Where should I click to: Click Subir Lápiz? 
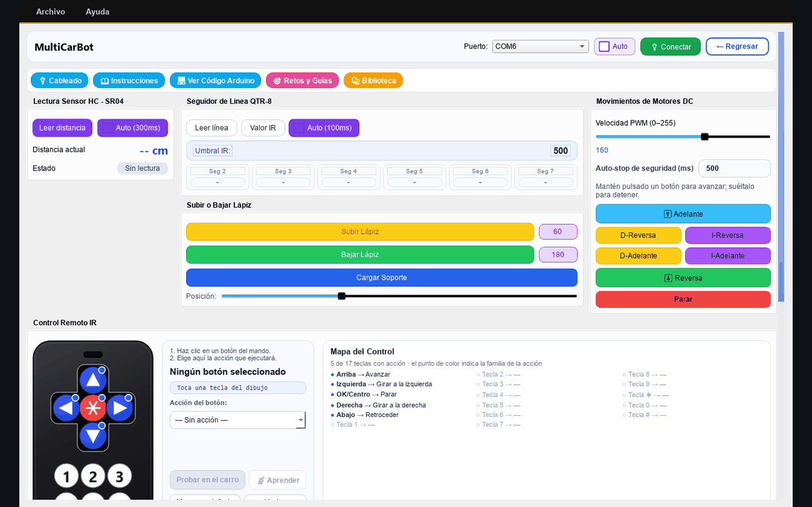(360, 232)
